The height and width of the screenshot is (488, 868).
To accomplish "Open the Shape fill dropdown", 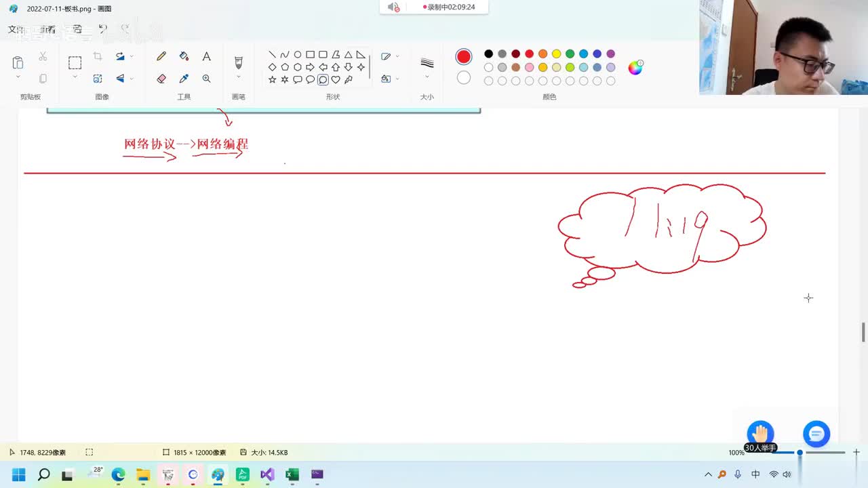I will (x=397, y=79).
